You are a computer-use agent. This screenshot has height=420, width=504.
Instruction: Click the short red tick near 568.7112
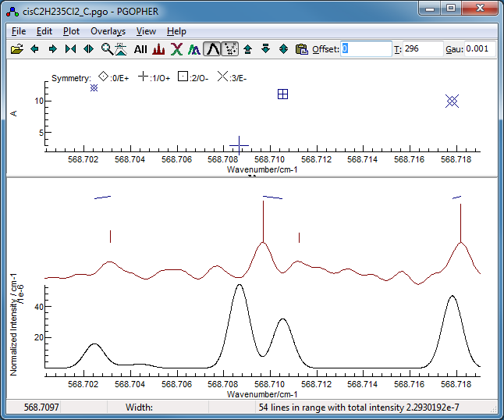pos(300,237)
